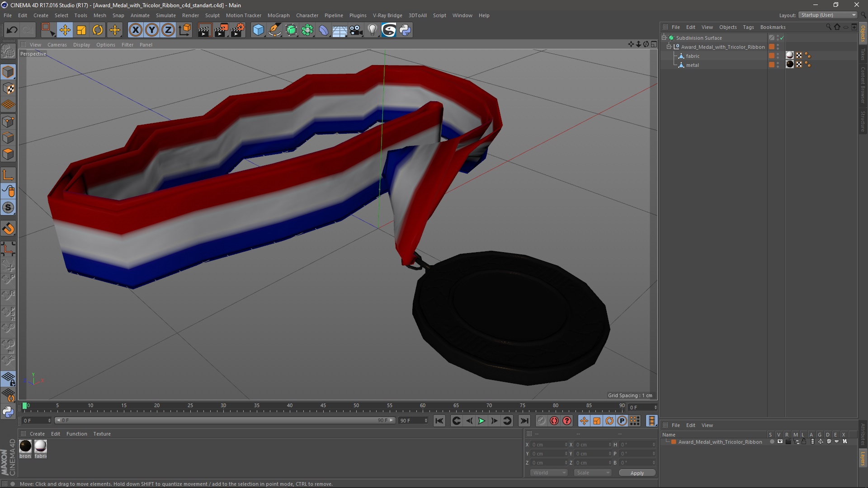Open the Simulate menu

[x=165, y=15]
